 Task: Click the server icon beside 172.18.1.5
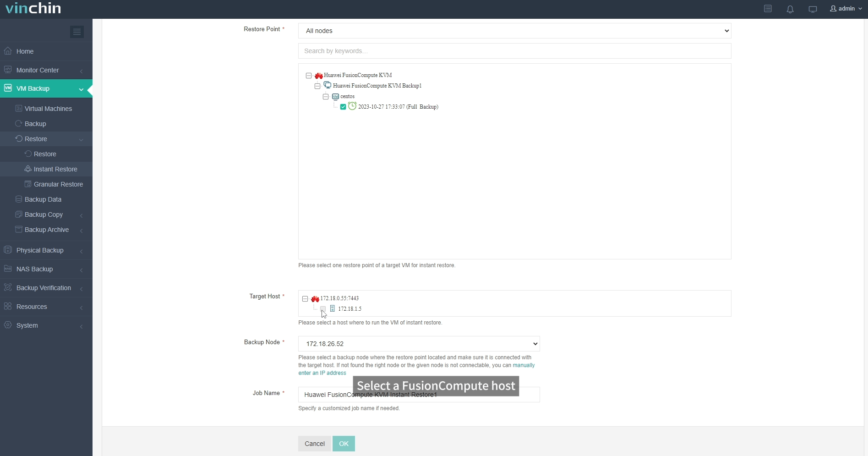tap(333, 309)
